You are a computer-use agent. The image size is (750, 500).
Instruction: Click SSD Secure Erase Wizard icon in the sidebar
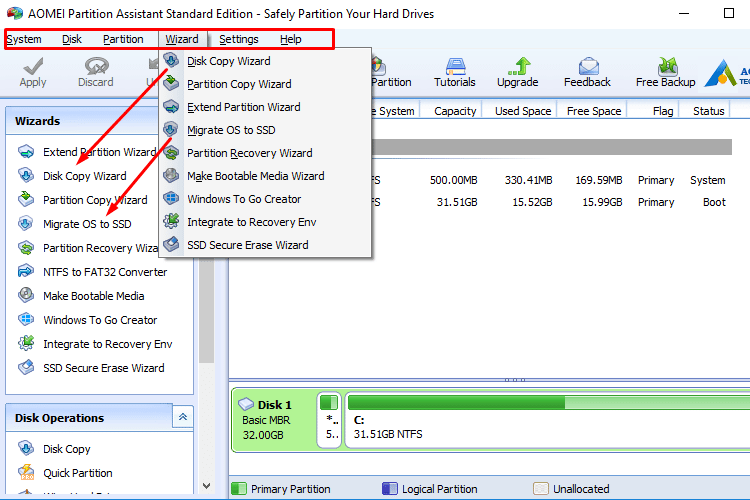point(26,367)
